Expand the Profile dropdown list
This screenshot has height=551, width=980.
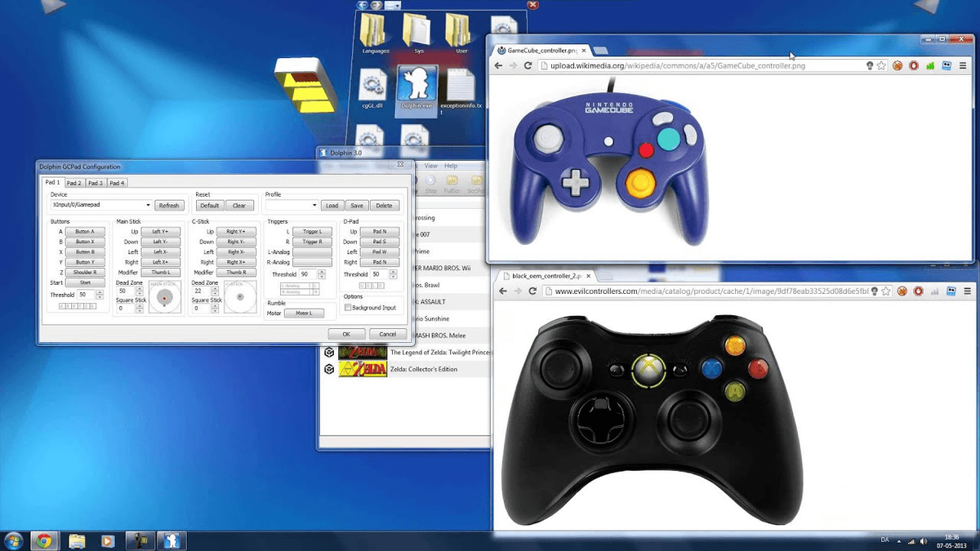pyautogui.click(x=314, y=205)
